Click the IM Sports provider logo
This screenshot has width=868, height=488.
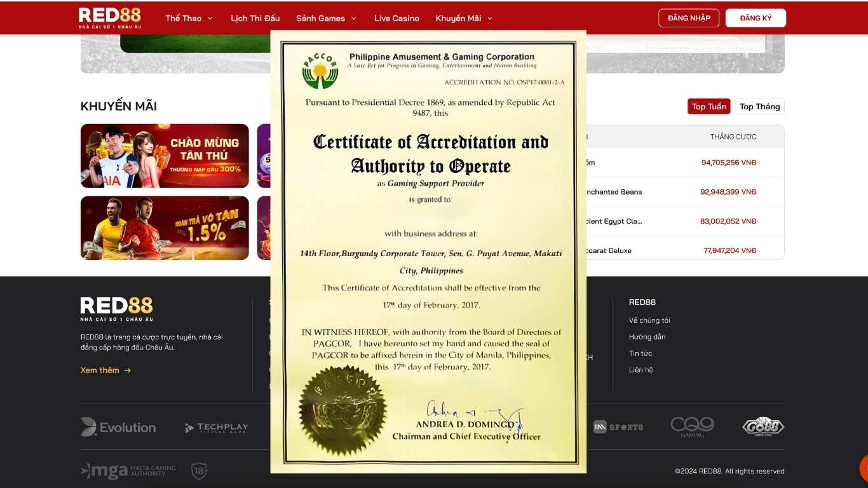coord(618,427)
